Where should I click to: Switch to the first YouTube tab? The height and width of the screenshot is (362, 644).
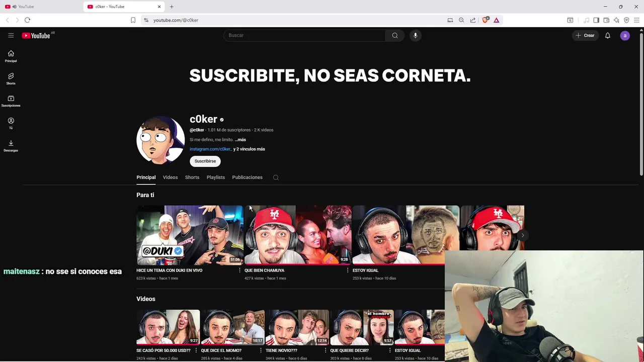(x=40, y=7)
